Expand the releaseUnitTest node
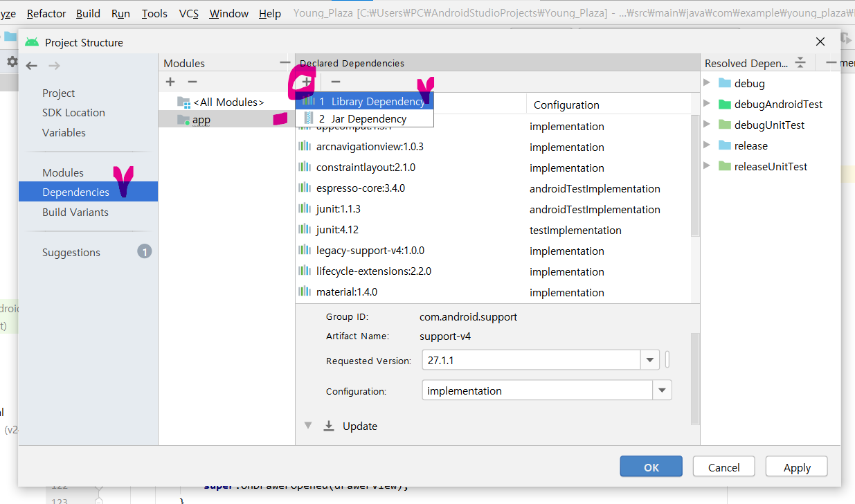This screenshot has height=504, width=855. pyautogui.click(x=707, y=166)
